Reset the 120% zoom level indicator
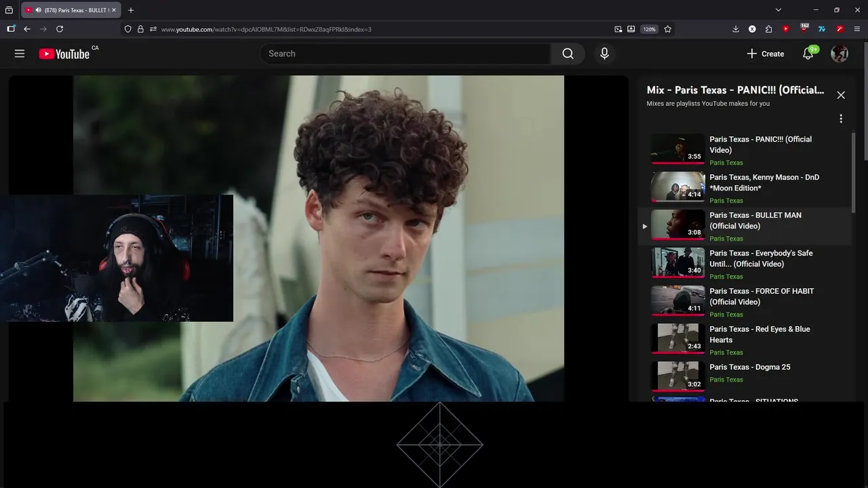The width and height of the screenshot is (868, 488). tap(650, 29)
